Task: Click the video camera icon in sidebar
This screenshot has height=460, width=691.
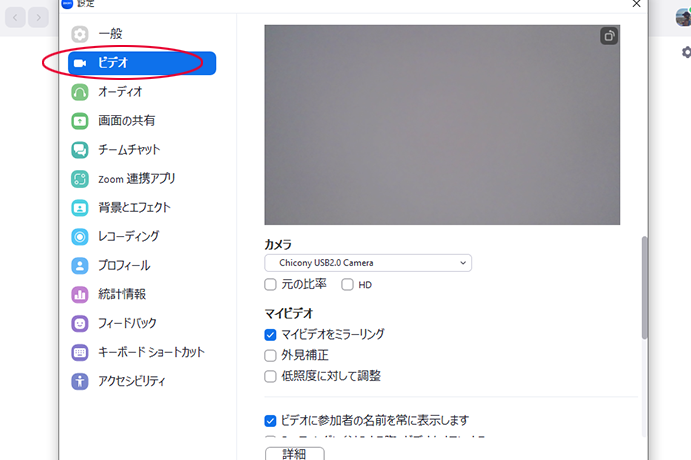Action: [80, 63]
